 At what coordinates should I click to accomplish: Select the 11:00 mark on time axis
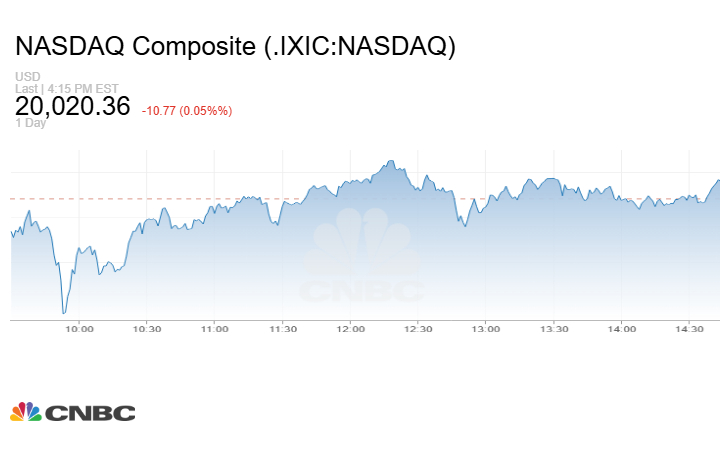(x=215, y=329)
